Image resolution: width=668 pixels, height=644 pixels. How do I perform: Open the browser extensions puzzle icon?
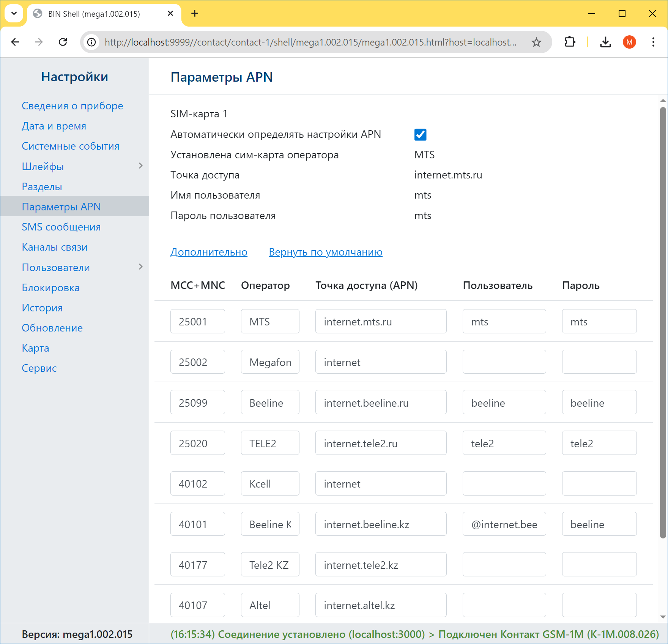(570, 42)
